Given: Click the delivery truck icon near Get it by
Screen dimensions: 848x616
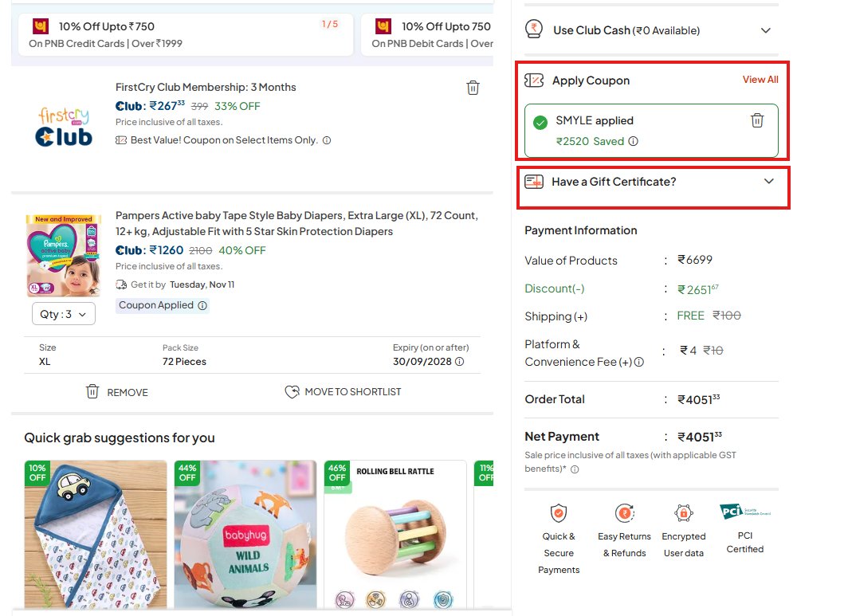Looking at the screenshot, I should (x=121, y=284).
